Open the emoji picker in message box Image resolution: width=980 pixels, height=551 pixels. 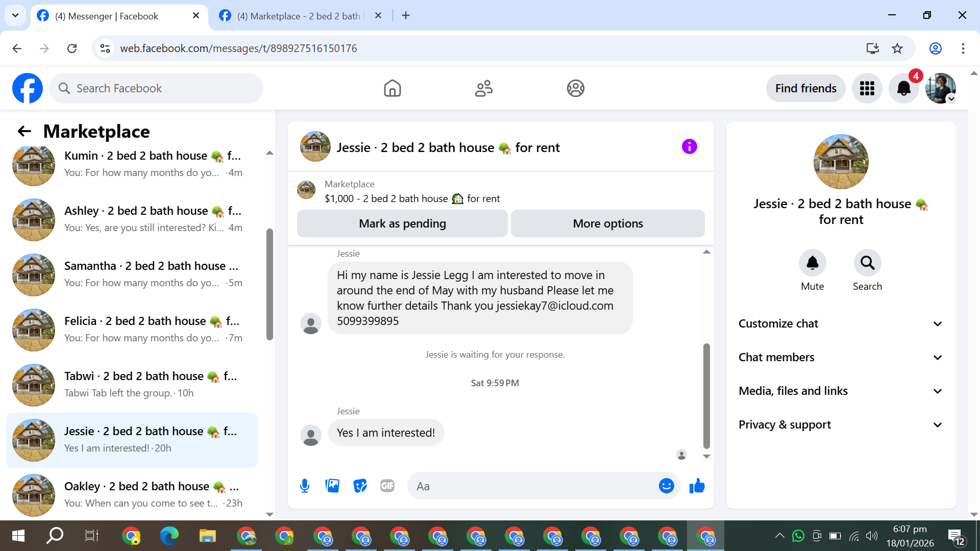coord(666,486)
